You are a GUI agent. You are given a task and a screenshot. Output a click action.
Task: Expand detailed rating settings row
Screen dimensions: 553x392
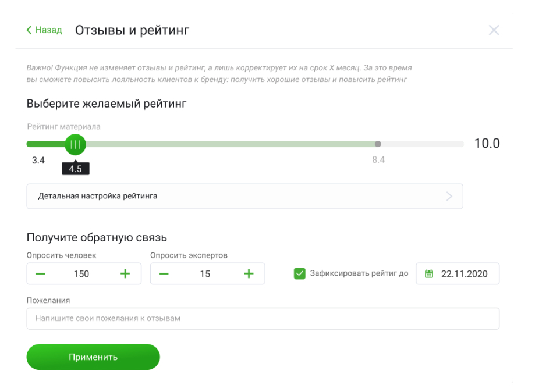(244, 196)
